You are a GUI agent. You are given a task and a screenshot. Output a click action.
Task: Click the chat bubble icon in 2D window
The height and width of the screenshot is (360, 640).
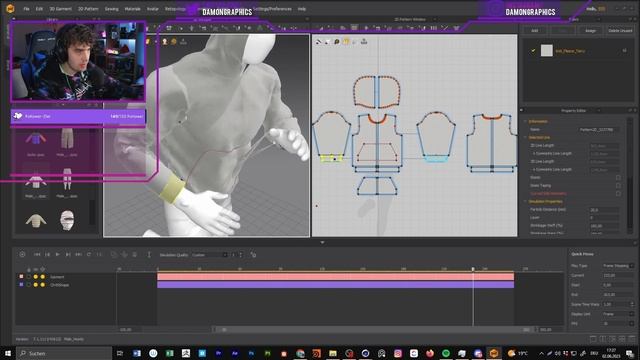337,41
